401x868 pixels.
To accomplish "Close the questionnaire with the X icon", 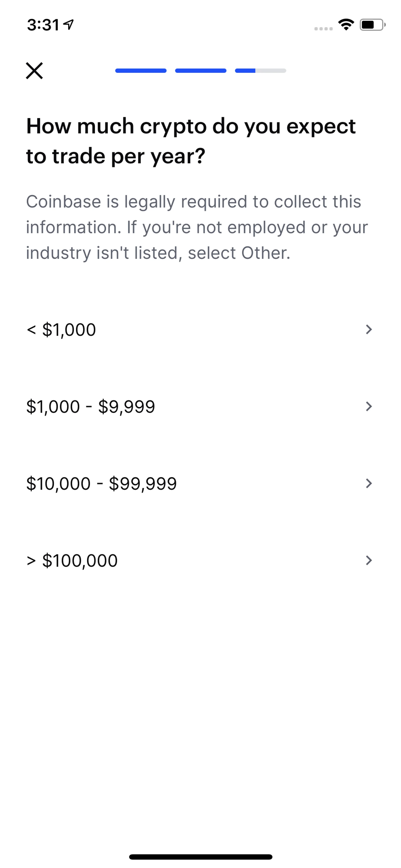I will click(34, 71).
